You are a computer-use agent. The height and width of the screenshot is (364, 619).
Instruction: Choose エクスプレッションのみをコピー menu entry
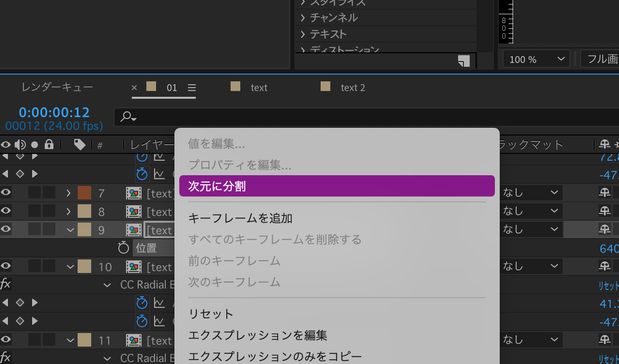(275, 357)
